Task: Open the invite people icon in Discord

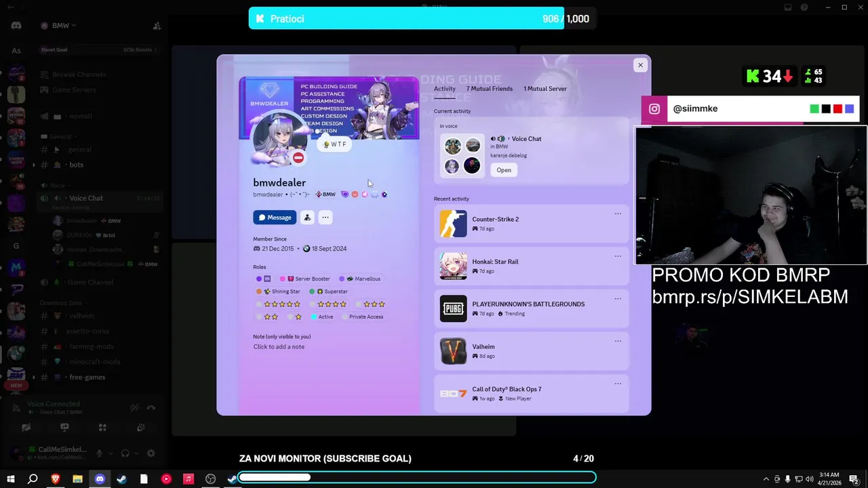Action: [157, 26]
